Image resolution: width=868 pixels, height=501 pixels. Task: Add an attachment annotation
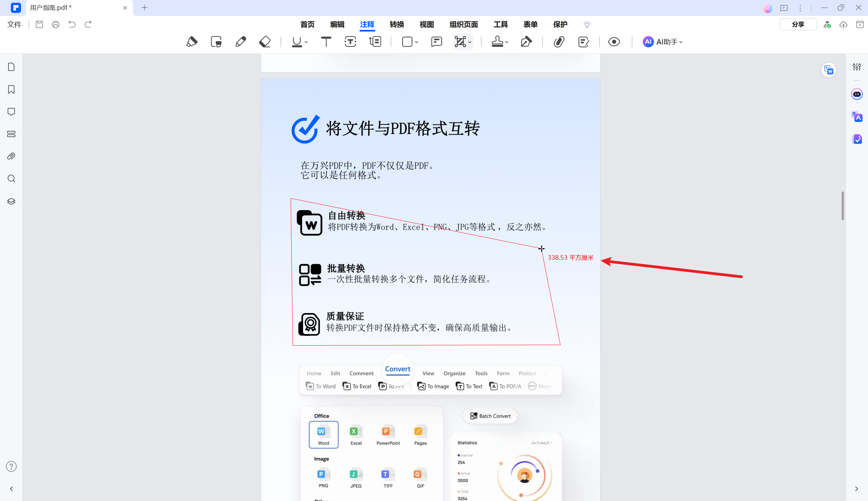(558, 42)
